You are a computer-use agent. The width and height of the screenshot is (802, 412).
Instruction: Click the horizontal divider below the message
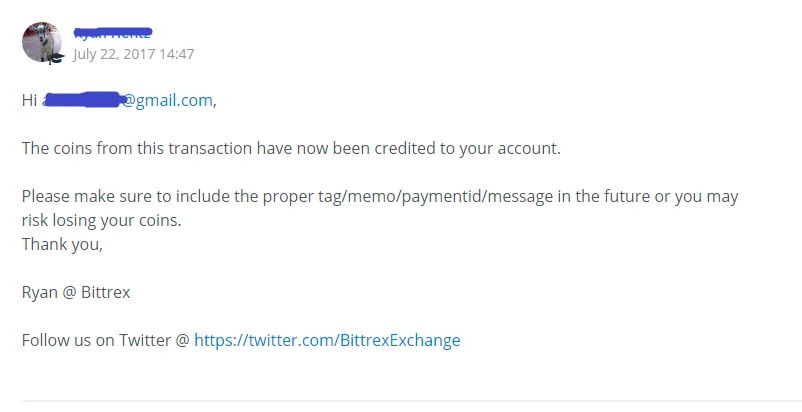412,401
